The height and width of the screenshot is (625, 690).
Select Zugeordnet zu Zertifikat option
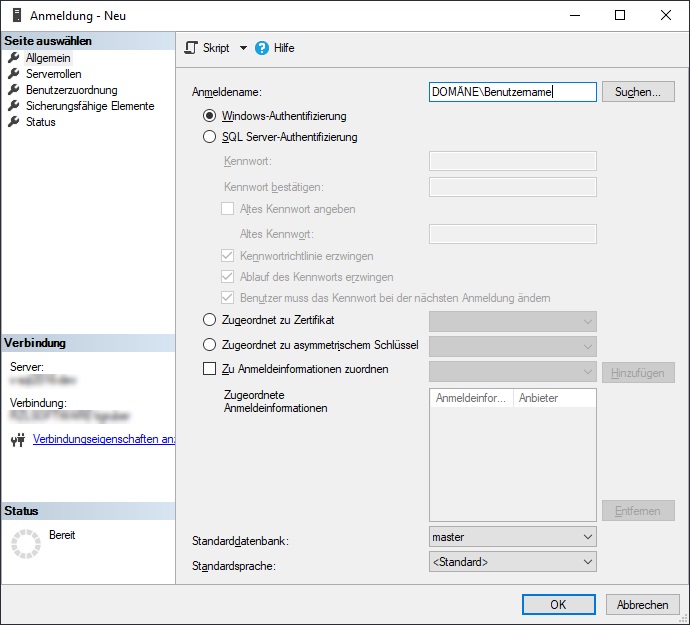209,320
